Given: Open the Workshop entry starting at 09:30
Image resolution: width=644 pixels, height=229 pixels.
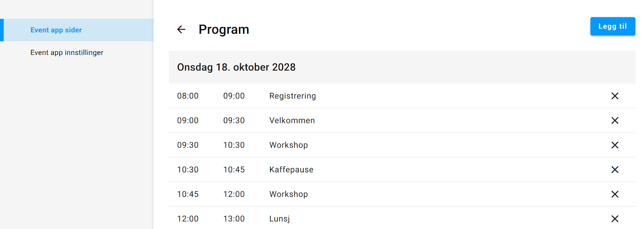Looking at the screenshot, I should click(x=289, y=145).
